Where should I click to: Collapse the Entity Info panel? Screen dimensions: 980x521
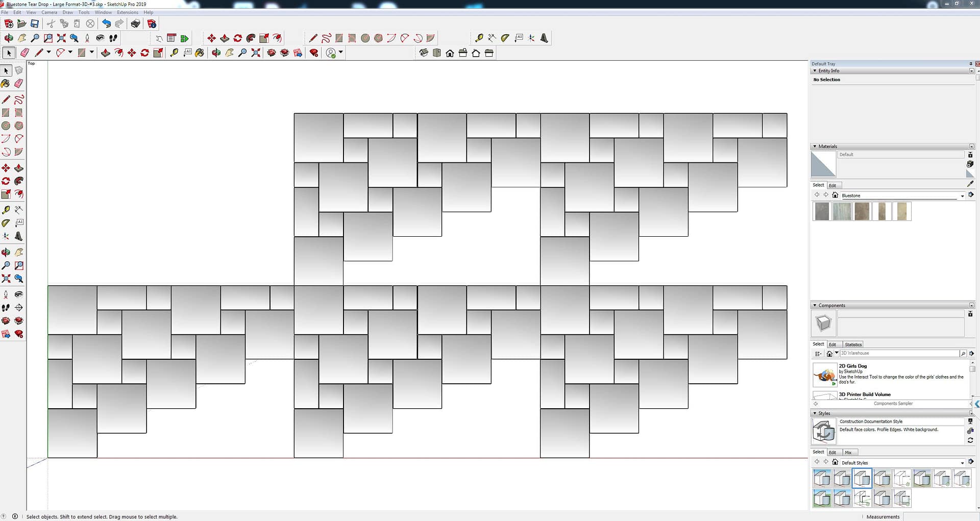(x=815, y=71)
